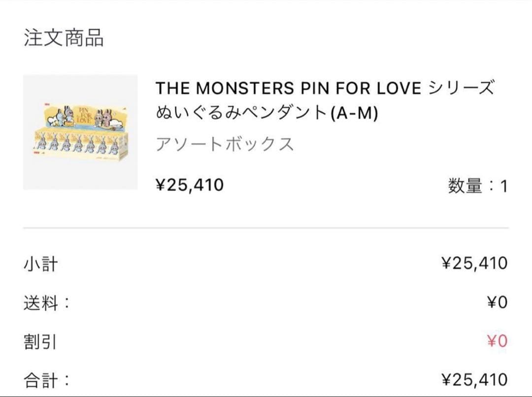Select the ぬいぐるみペンダント(A-M) product name line

coord(266,113)
